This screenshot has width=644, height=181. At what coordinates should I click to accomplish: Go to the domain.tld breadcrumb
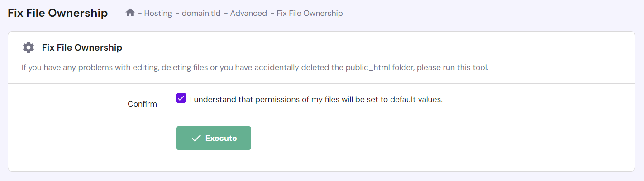click(x=201, y=13)
